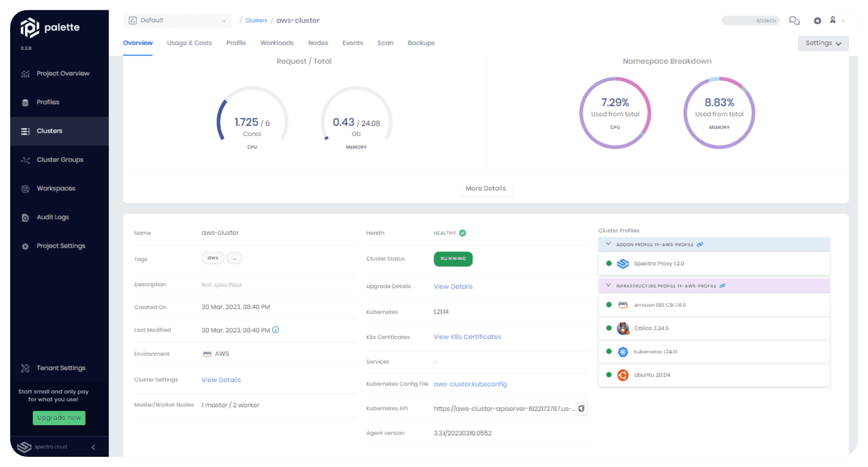Open the Backups tab

[x=421, y=43]
